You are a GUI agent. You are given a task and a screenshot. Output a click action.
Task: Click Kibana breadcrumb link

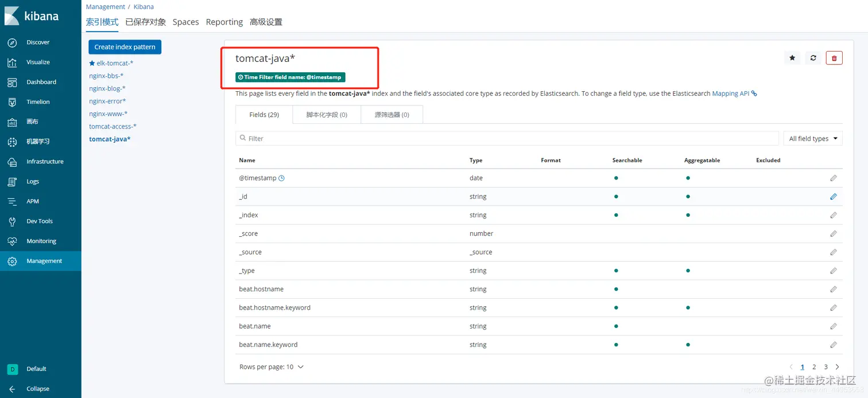point(144,7)
